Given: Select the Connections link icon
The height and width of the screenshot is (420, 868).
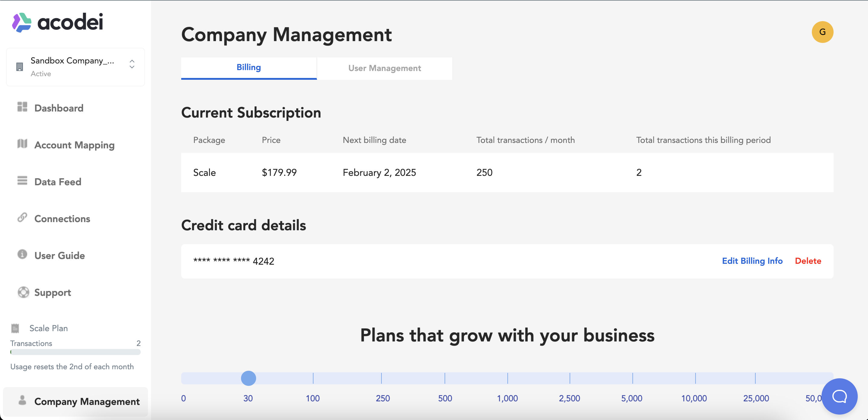Looking at the screenshot, I should 22,218.
